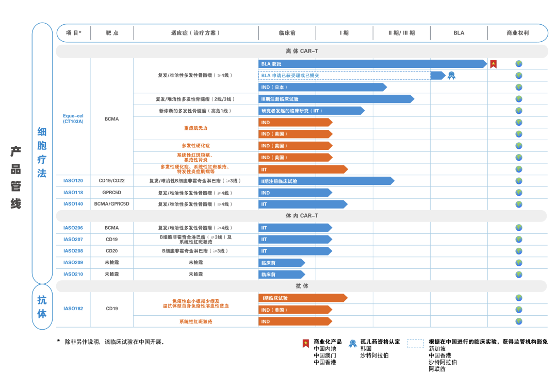Viewport: 557px width, 392px height.
Task: Click the globe icon in the BLA 申请已获受理或已提交 row
Action: 519,76
